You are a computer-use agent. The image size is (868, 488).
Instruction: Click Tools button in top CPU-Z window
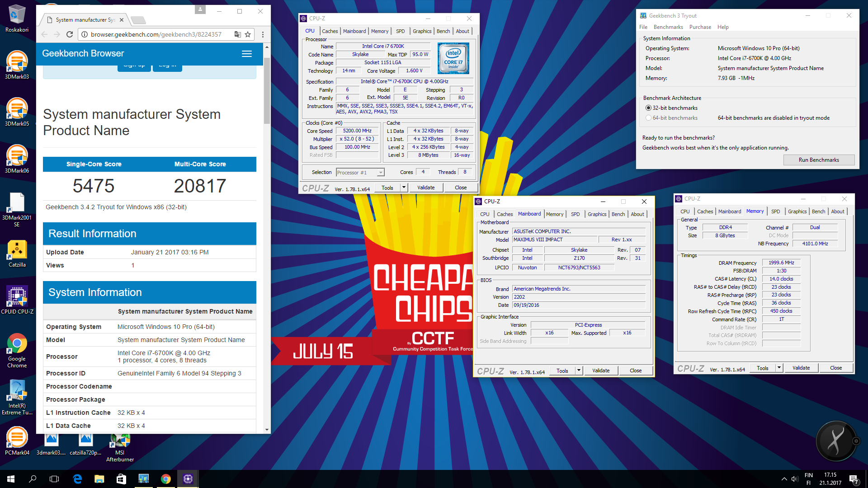[x=387, y=188]
